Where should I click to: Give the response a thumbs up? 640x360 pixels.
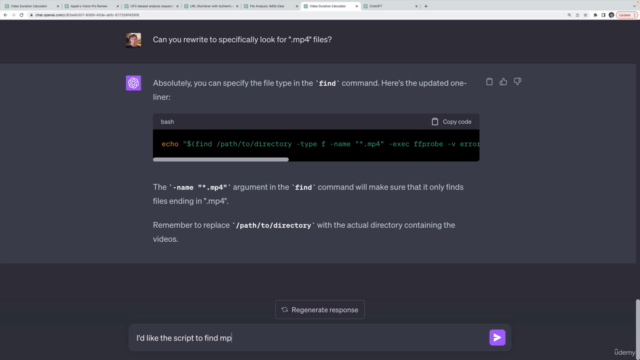pyautogui.click(x=503, y=82)
